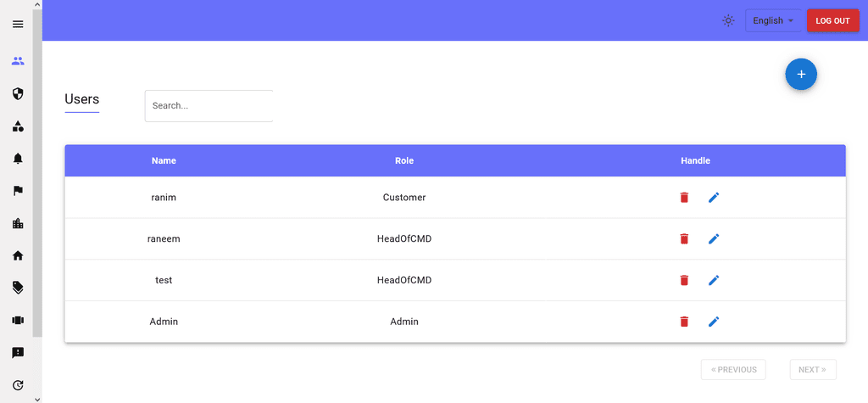Edit the user raneem
Viewport: 868px width, 403px height.
tap(714, 239)
